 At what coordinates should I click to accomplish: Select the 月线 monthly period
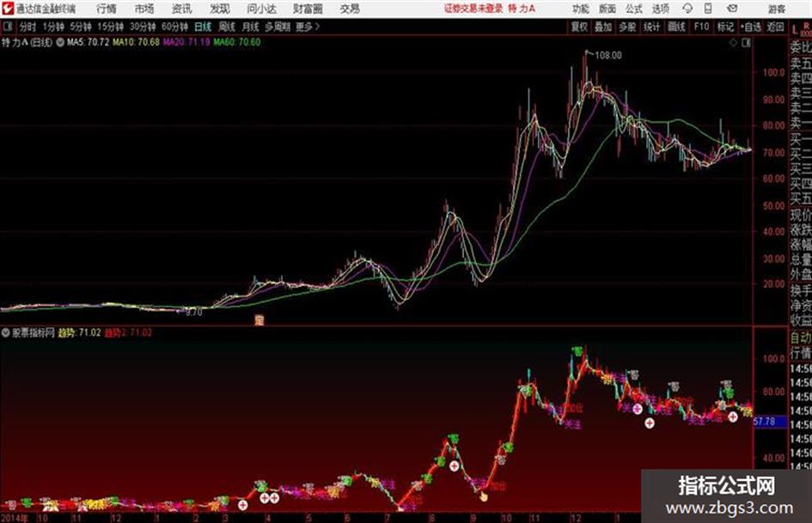[250, 27]
